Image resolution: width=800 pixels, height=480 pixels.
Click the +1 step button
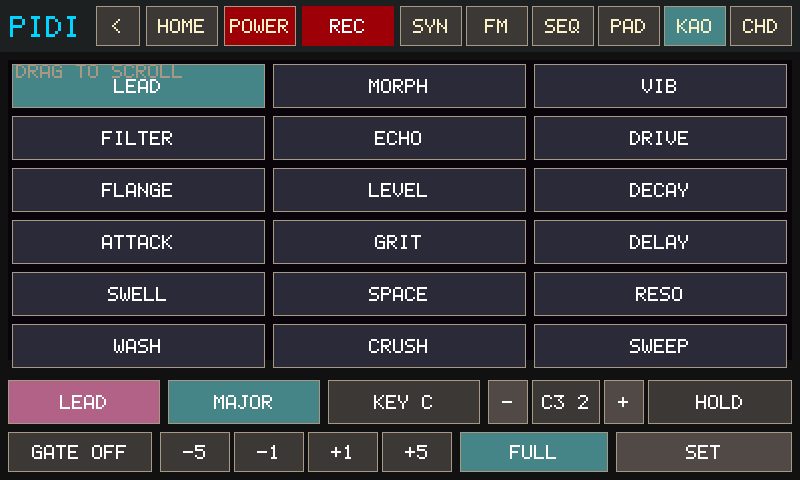(343, 452)
